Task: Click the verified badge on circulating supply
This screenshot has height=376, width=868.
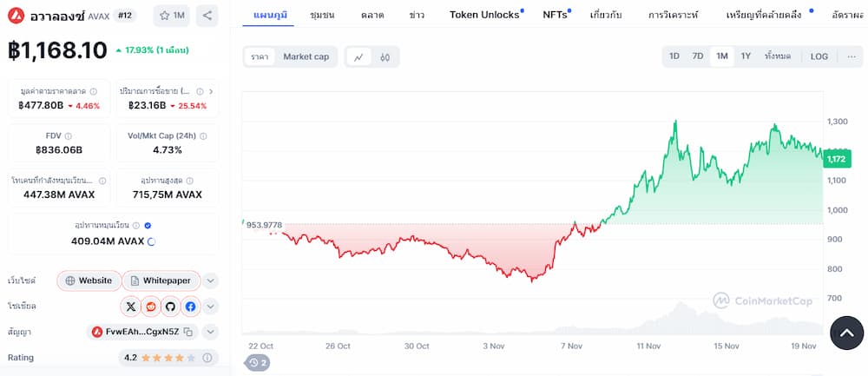Action: 148,226
